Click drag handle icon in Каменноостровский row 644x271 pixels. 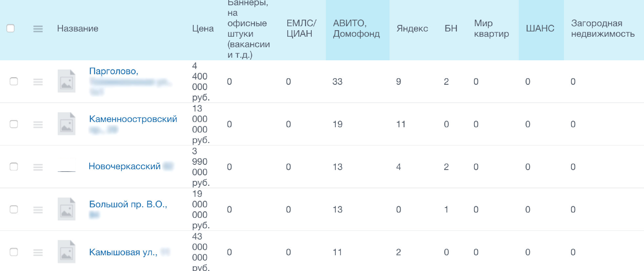click(38, 125)
